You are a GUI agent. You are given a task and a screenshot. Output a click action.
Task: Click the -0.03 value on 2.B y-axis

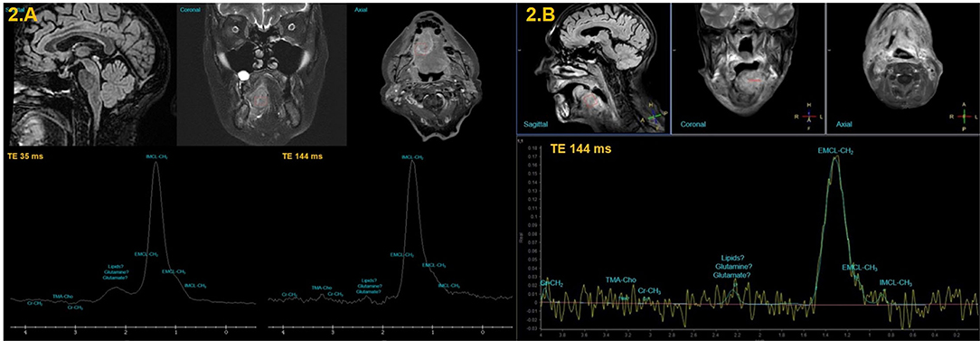point(531,327)
